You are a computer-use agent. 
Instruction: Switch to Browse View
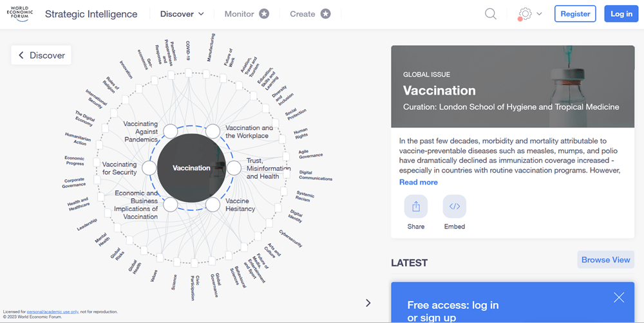point(605,260)
